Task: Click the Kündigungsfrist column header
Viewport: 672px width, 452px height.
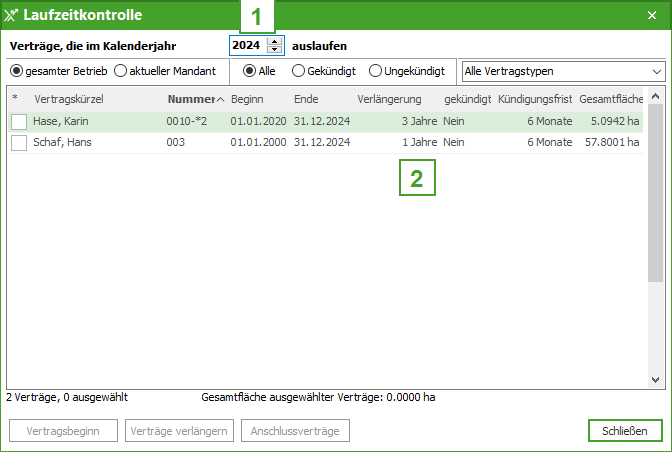Action: [535, 99]
